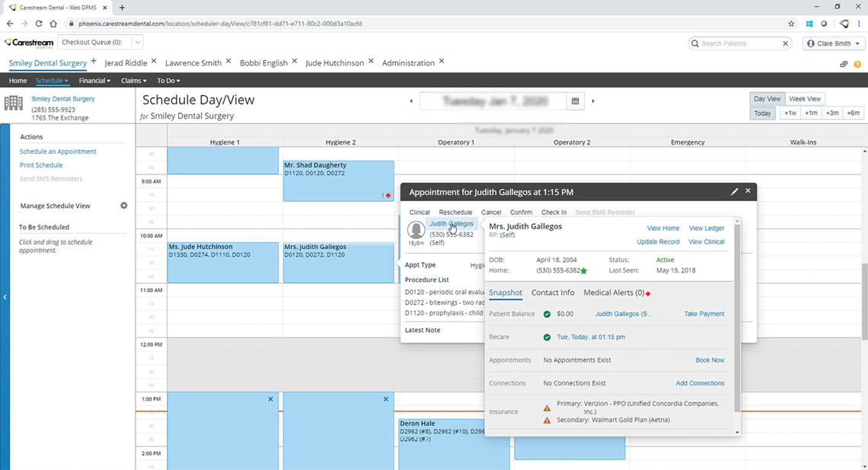Click the Manage Schedule View gear icon

coord(124,206)
